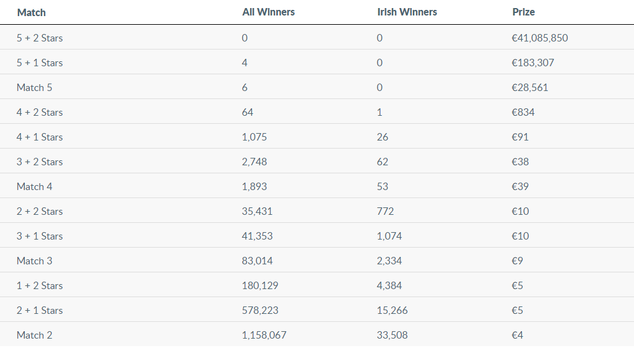Click the 15,266 Irish winners value

[393, 310]
